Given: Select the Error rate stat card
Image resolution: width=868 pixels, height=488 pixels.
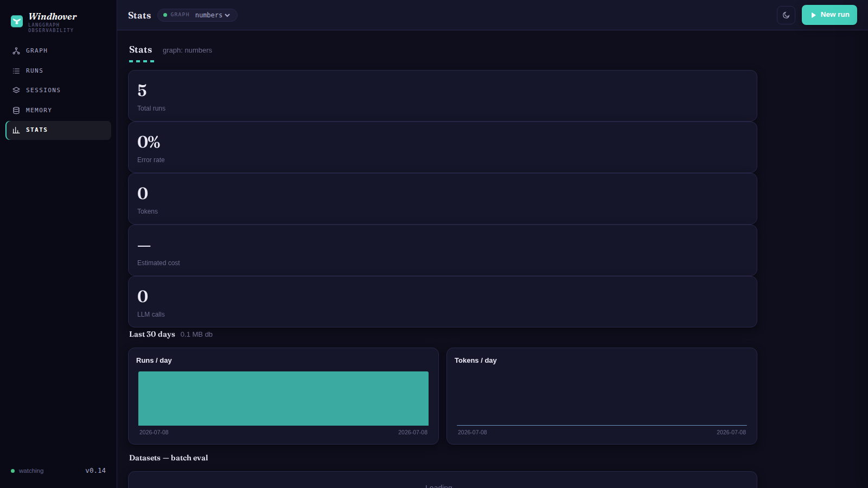Looking at the screenshot, I should coord(443,147).
